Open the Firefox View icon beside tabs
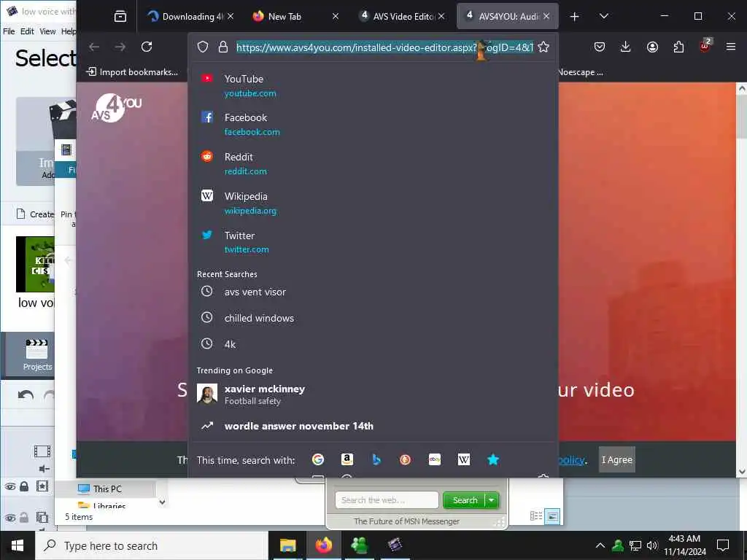The image size is (747, 560). (x=120, y=16)
